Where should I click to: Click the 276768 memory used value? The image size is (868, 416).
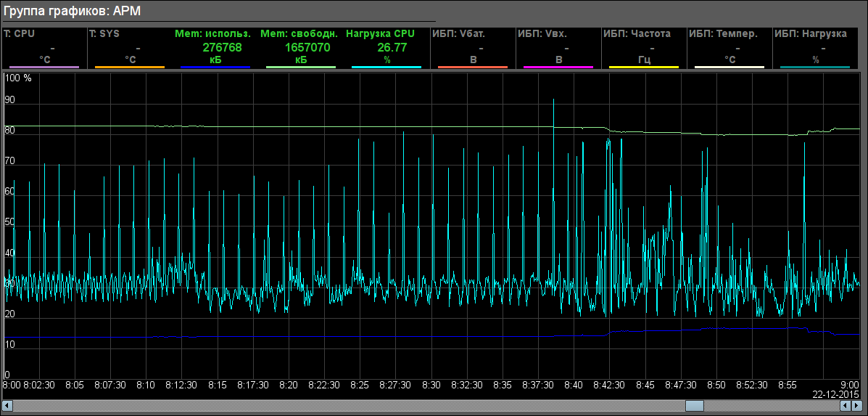click(222, 48)
